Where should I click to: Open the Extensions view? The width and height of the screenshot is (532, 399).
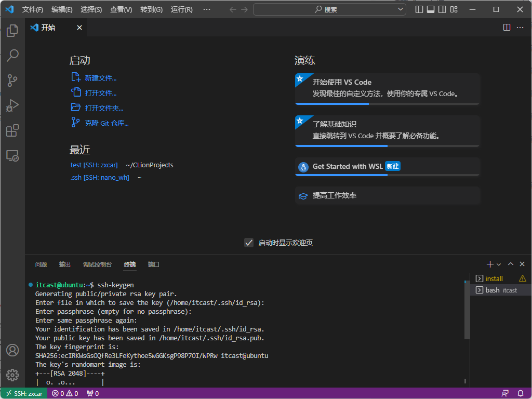pyautogui.click(x=12, y=130)
